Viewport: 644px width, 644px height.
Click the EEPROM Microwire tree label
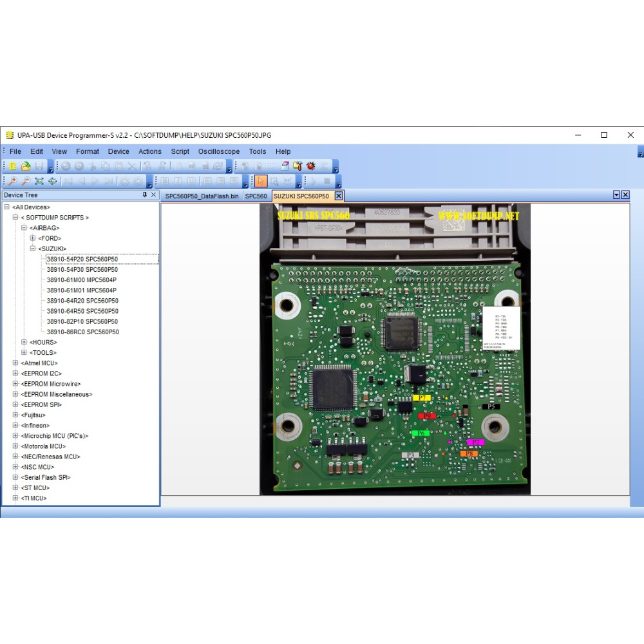(51, 384)
